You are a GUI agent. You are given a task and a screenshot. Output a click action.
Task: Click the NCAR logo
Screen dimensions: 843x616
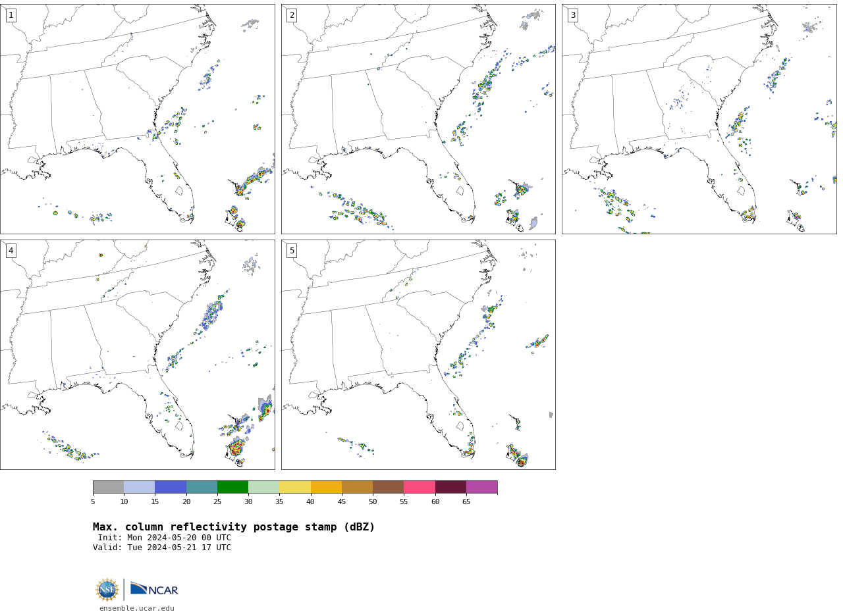pos(154,589)
